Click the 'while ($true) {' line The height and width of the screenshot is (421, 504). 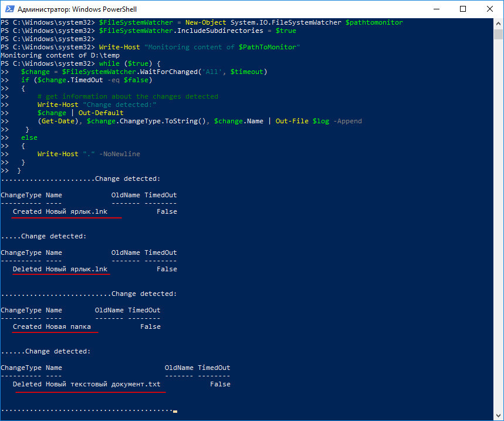[130, 63]
